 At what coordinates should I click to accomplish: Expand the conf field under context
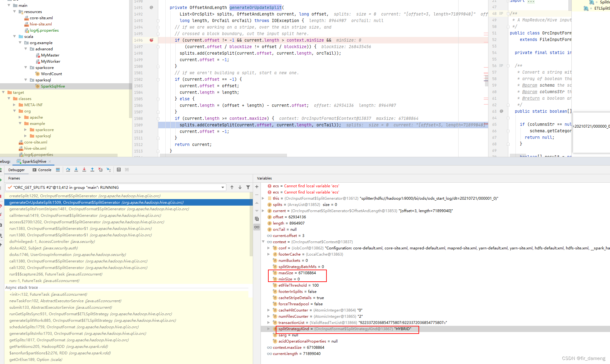pos(269,248)
